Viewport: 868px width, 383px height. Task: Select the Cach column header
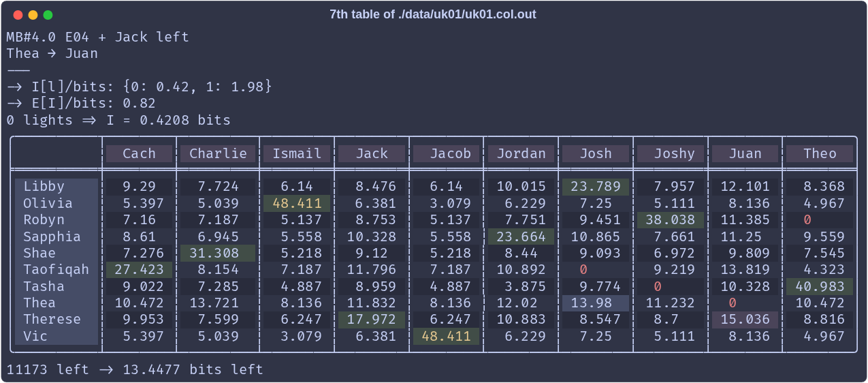coord(139,153)
